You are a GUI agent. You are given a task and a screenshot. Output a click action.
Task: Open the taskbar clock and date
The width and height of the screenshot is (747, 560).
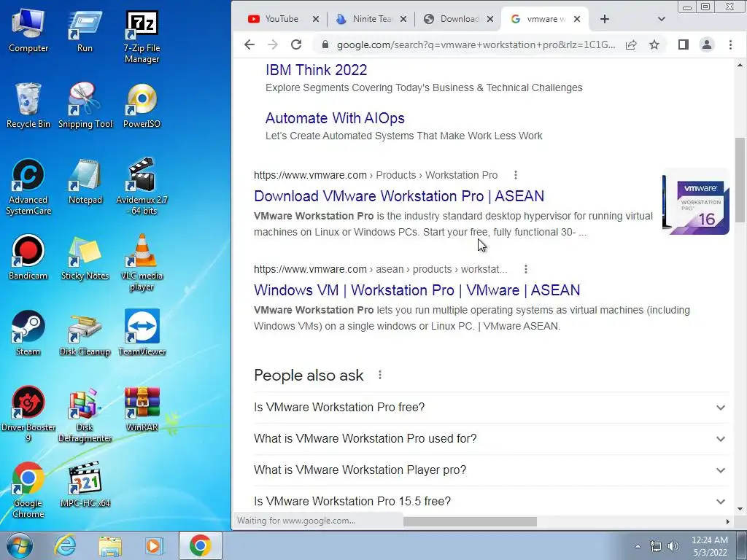pos(710,546)
